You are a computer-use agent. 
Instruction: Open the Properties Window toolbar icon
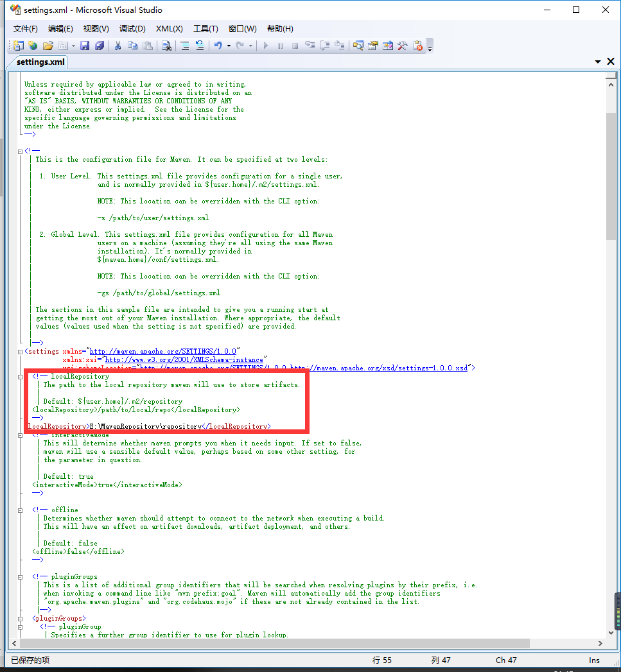pos(373,46)
